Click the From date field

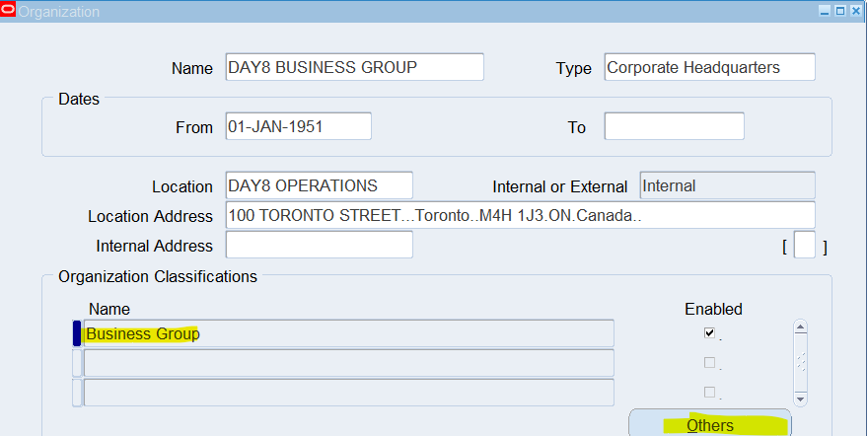pyautogui.click(x=298, y=126)
